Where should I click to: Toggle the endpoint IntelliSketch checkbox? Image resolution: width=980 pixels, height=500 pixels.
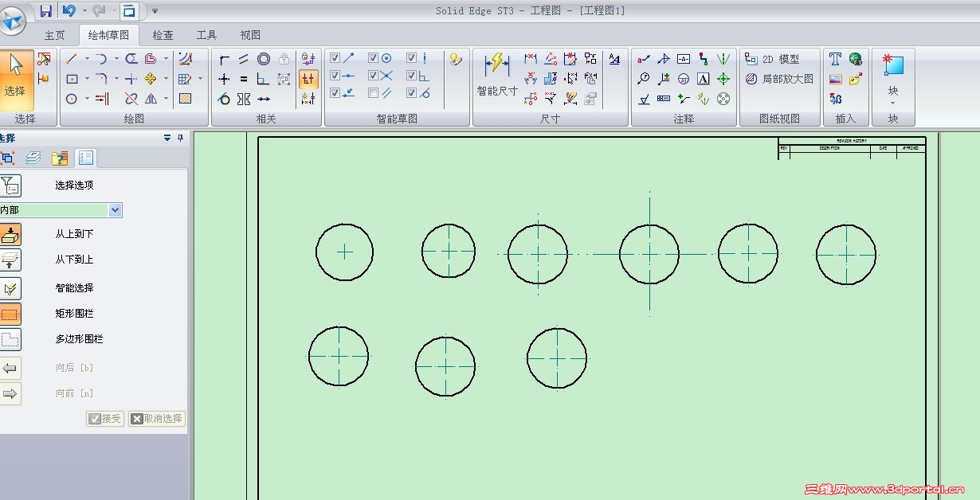click(335, 57)
